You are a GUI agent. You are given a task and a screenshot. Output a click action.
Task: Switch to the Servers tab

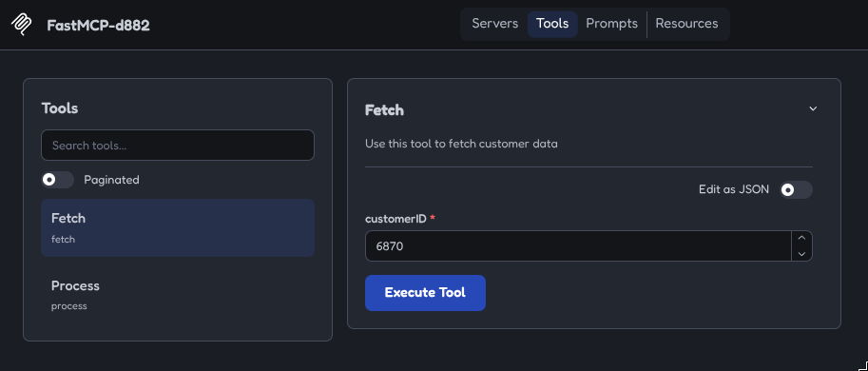coord(495,24)
